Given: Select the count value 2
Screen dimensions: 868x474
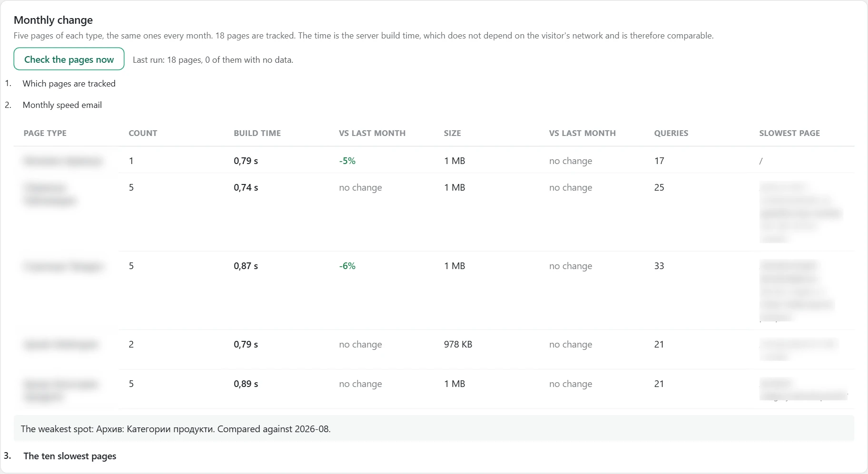Looking at the screenshot, I should point(131,344).
